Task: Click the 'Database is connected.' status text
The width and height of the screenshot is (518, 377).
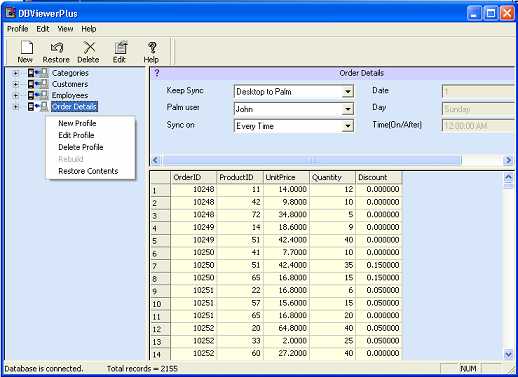Action: 44,369
